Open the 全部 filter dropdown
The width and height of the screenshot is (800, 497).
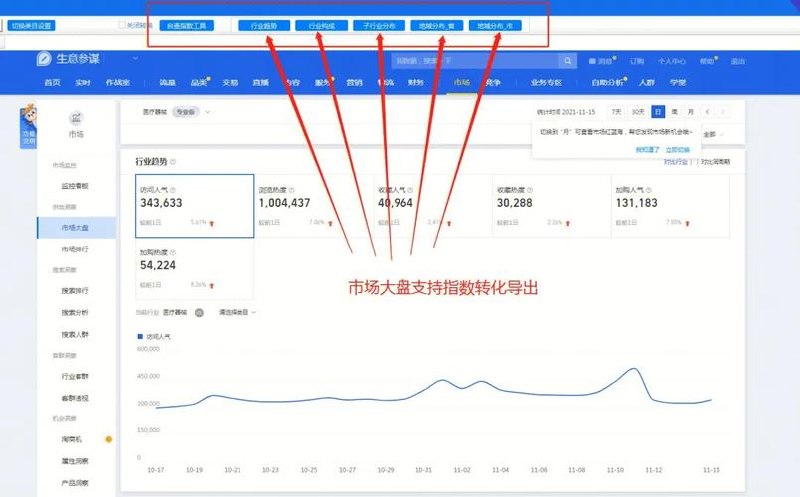713,134
